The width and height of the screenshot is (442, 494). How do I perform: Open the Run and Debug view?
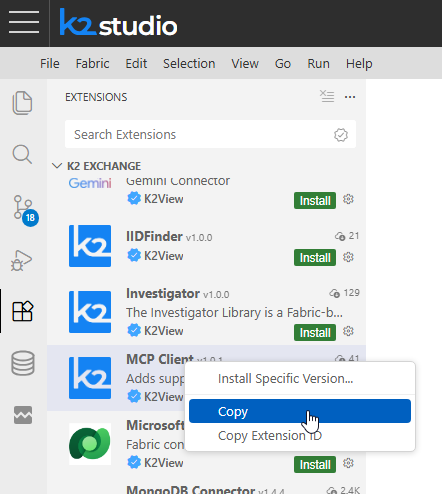tap(22, 260)
